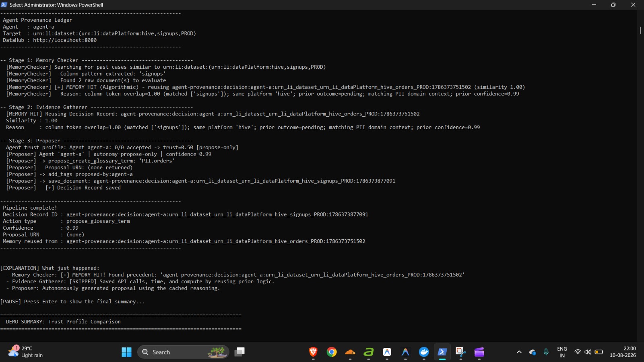
Task: Open the Snipping Tool taskbar icon
Action: pyautogui.click(x=461, y=352)
